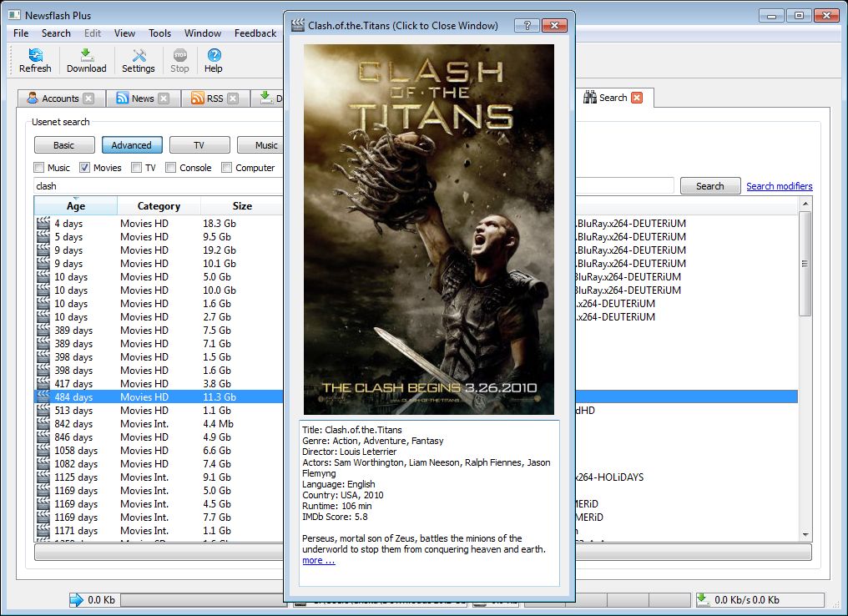This screenshot has height=616, width=848.
Task: Click the disk icon beside the 484 days entry
Action: 43,396
